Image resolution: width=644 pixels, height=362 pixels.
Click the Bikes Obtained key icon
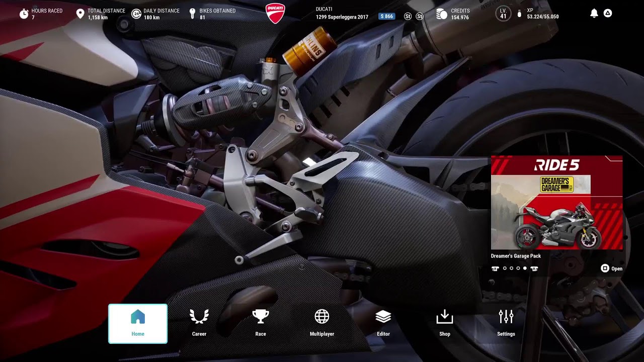pyautogui.click(x=192, y=14)
